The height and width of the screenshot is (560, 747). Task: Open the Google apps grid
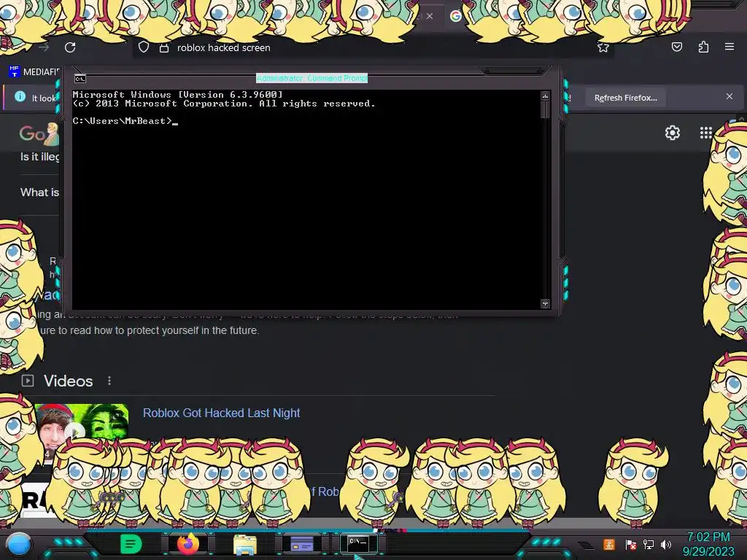click(706, 133)
